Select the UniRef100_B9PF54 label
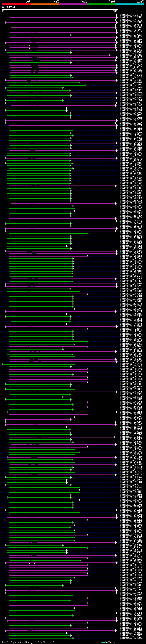Image resolution: width=146 pixels, height=644 pixels. point(131,100)
